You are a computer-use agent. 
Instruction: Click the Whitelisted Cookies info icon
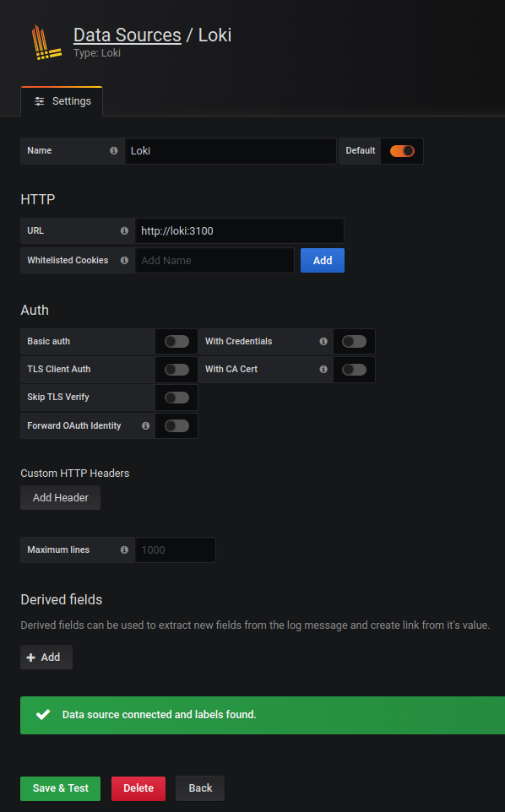(x=124, y=261)
